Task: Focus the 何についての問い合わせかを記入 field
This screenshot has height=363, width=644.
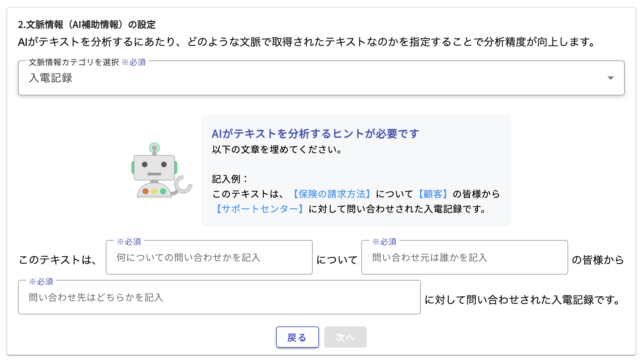Action: 209,258
